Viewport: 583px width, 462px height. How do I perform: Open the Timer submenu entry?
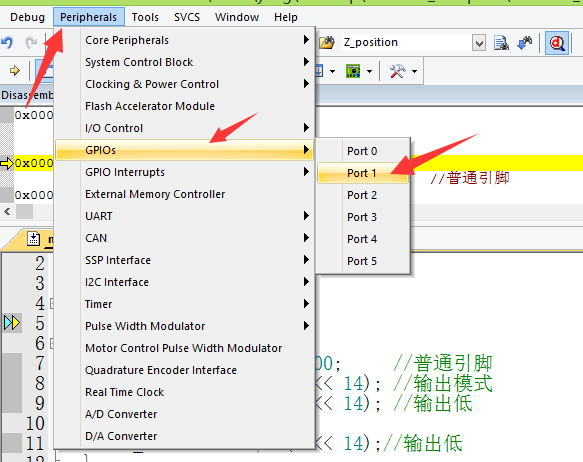pyautogui.click(x=184, y=304)
